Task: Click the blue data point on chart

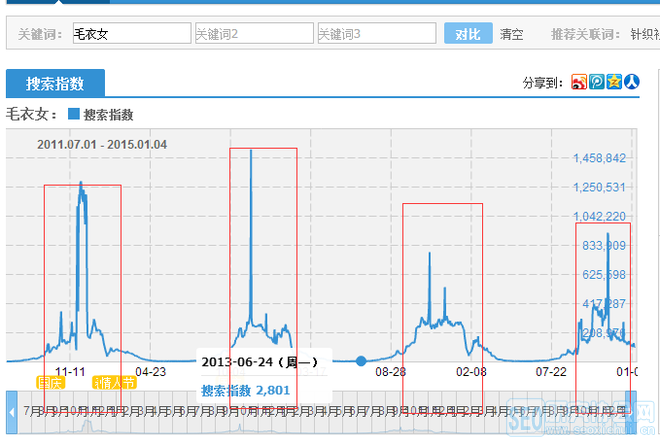Action: click(x=361, y=361)
